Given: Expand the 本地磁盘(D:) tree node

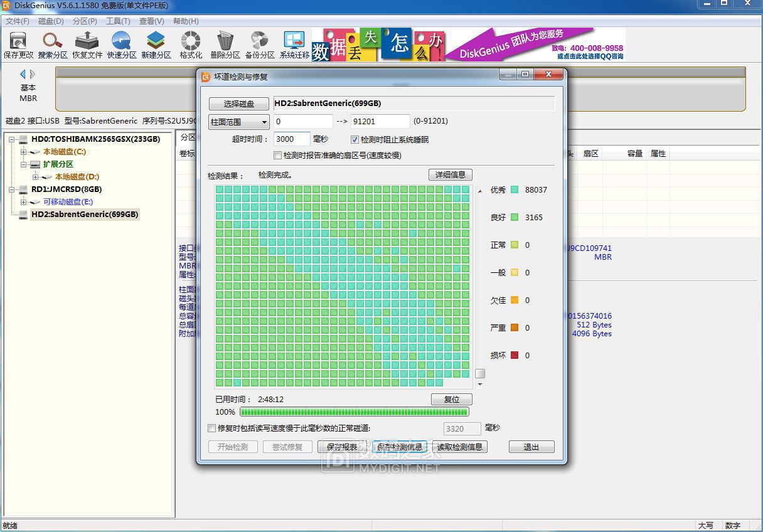Looking at the screenshot, I should tap(35, 177).
